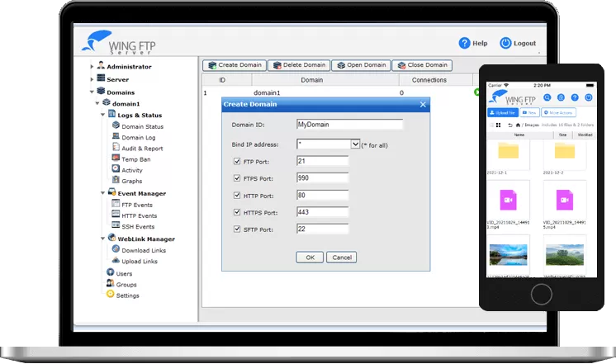Click the Users icon in tree
Screen dimensions: 616x364
[111, 272]
